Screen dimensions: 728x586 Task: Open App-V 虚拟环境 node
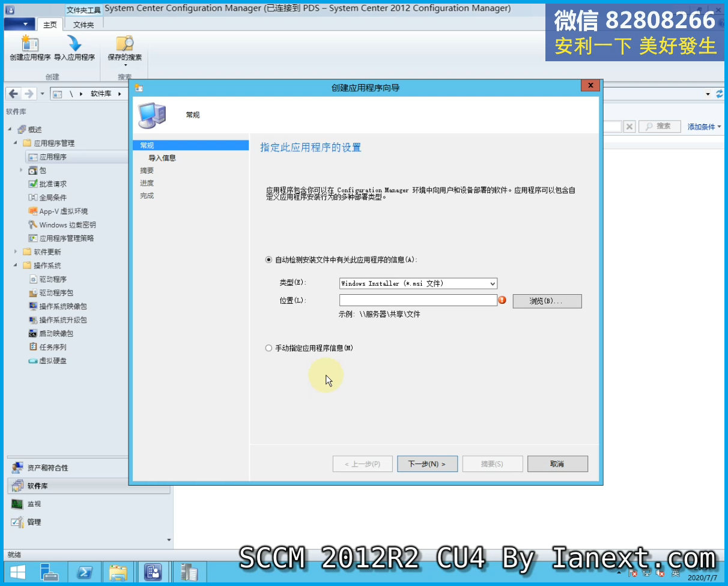[64, 211]
